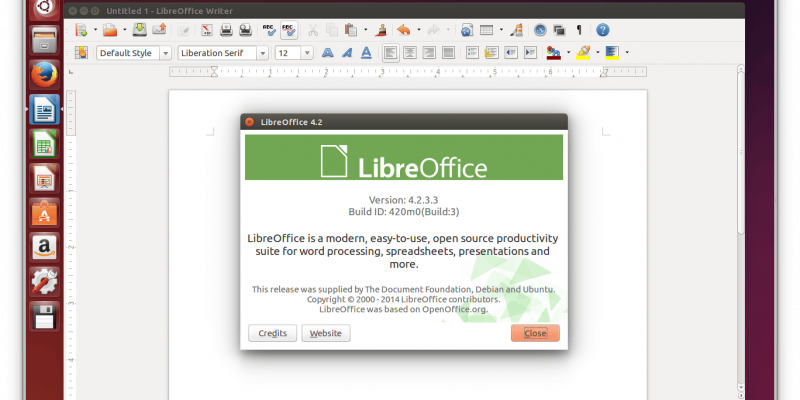Align text right
800x400 pixels.
(x=429, y=53)
